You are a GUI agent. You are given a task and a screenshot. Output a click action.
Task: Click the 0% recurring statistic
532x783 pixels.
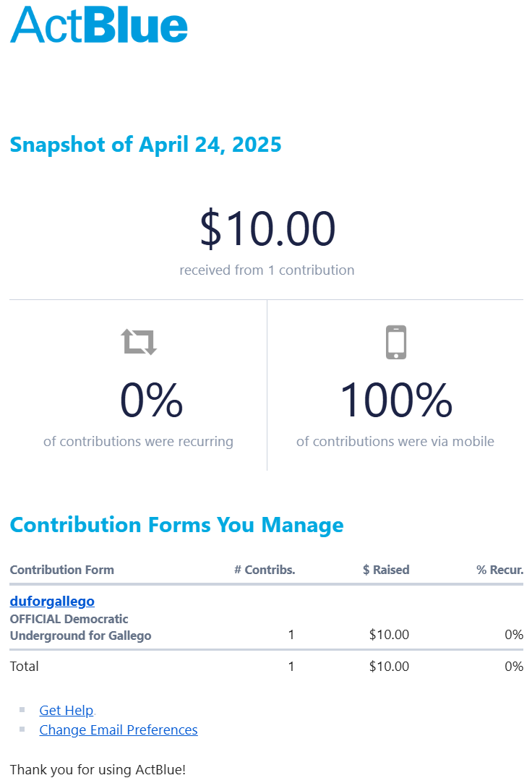coord(151,400)
